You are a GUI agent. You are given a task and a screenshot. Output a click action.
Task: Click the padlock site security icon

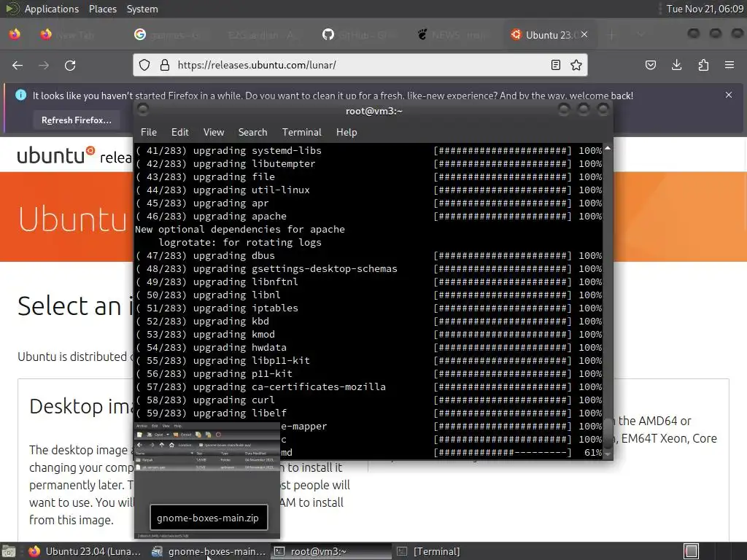pos(165,65)
